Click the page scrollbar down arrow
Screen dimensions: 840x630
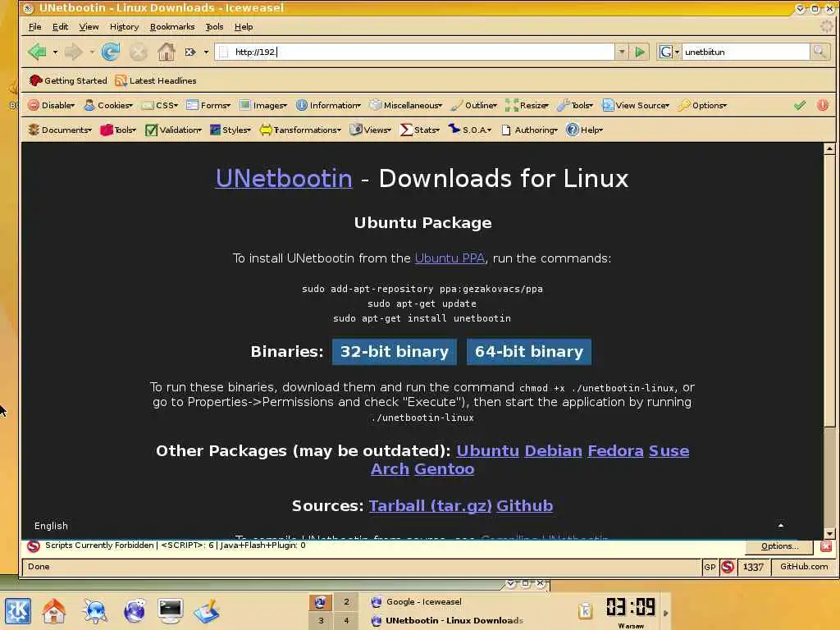830,533
